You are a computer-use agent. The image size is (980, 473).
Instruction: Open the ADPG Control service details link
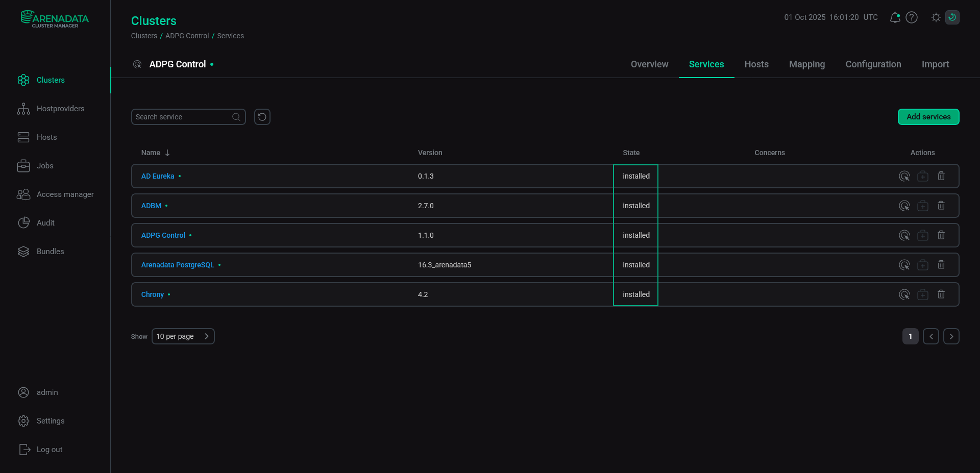[164, 235]
